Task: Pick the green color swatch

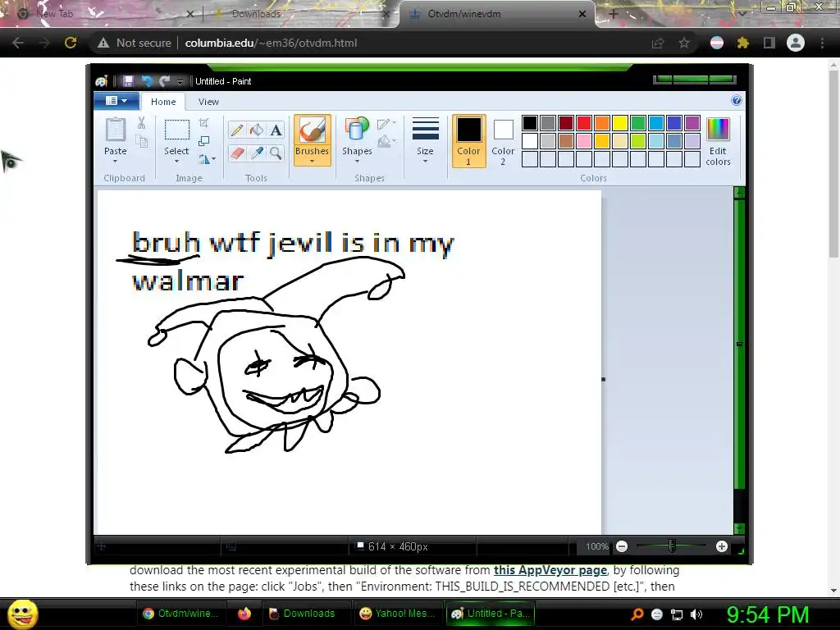Action: [638, 123]
